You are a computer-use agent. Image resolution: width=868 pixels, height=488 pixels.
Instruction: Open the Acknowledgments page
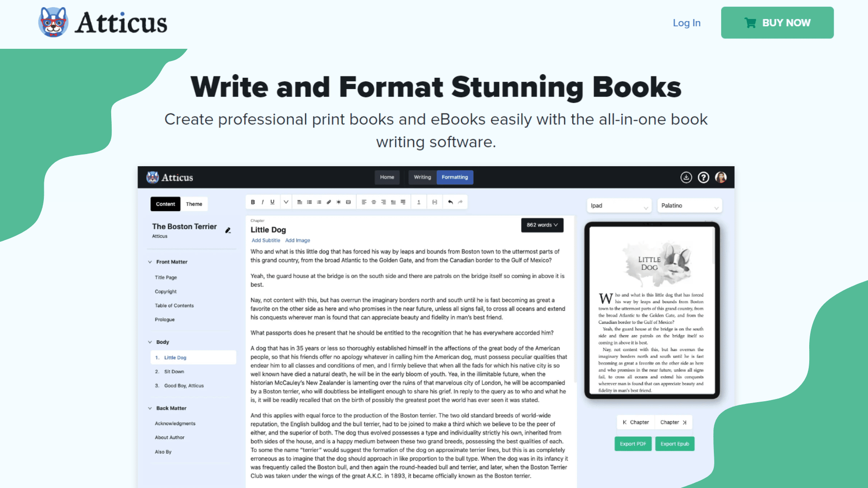click(175, 423)
